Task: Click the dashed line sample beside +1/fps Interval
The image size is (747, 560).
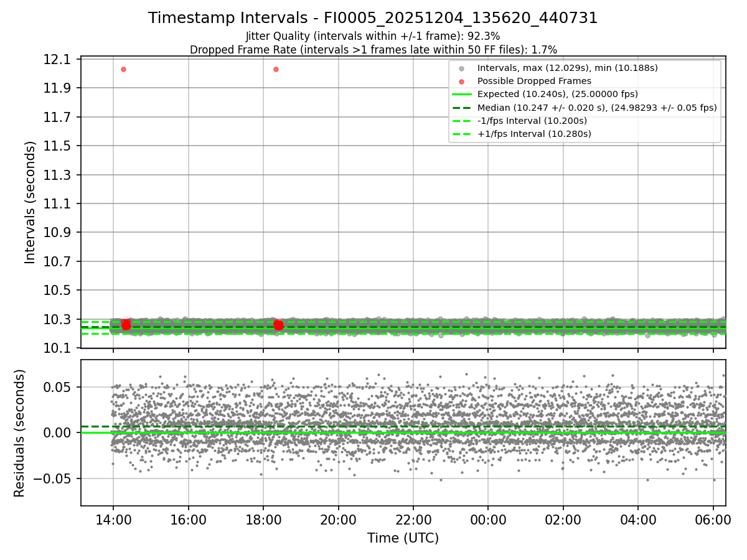Action: pos(461,134)
